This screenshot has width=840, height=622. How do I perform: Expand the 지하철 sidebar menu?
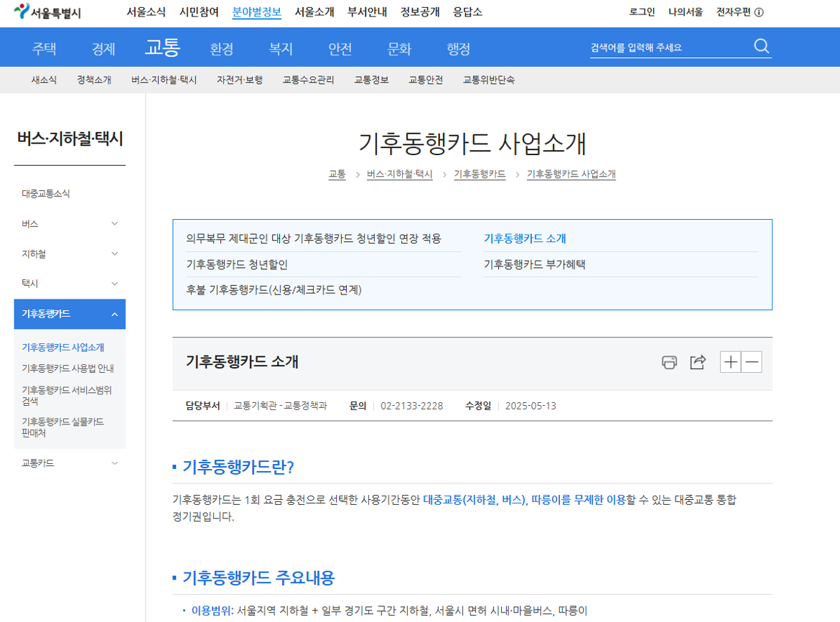114,254
